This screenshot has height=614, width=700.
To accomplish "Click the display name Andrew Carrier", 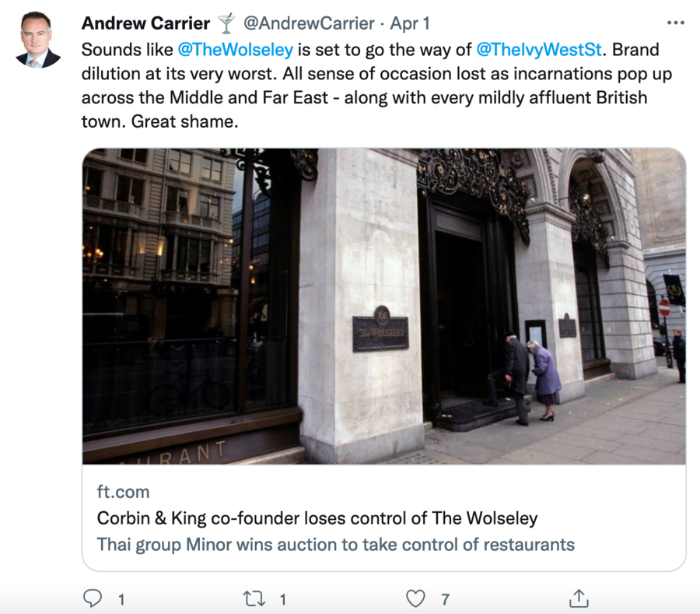I will [145, 23].
